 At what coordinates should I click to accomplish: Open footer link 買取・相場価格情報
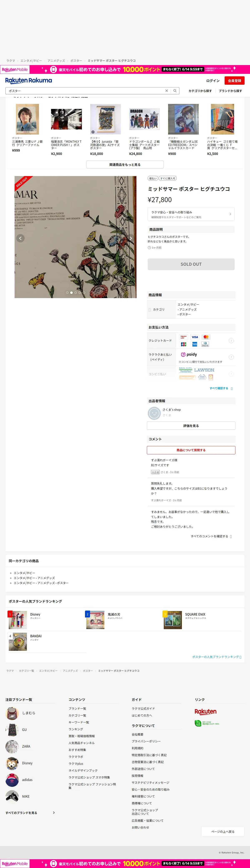point(82,736)
